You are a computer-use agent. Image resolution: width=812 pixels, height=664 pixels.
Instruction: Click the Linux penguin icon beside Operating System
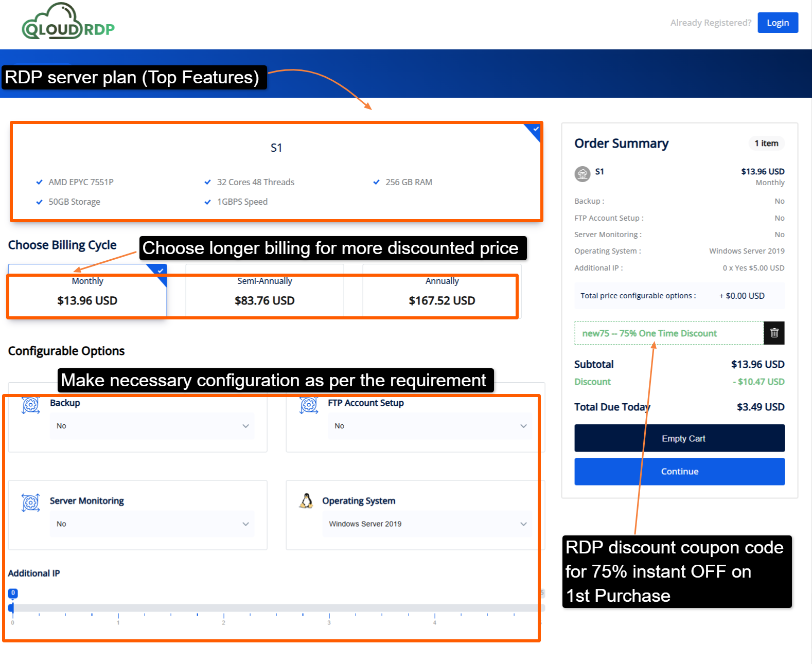306,501
